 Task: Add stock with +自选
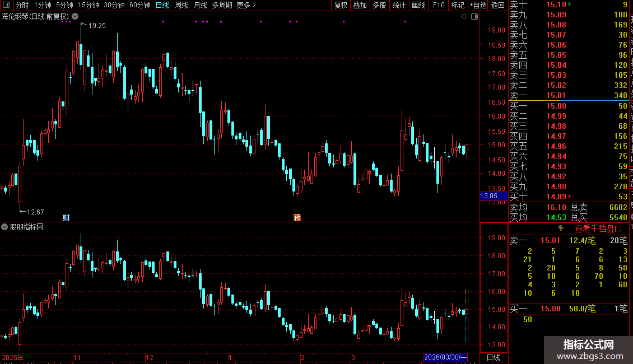click(x=478, y=5)
